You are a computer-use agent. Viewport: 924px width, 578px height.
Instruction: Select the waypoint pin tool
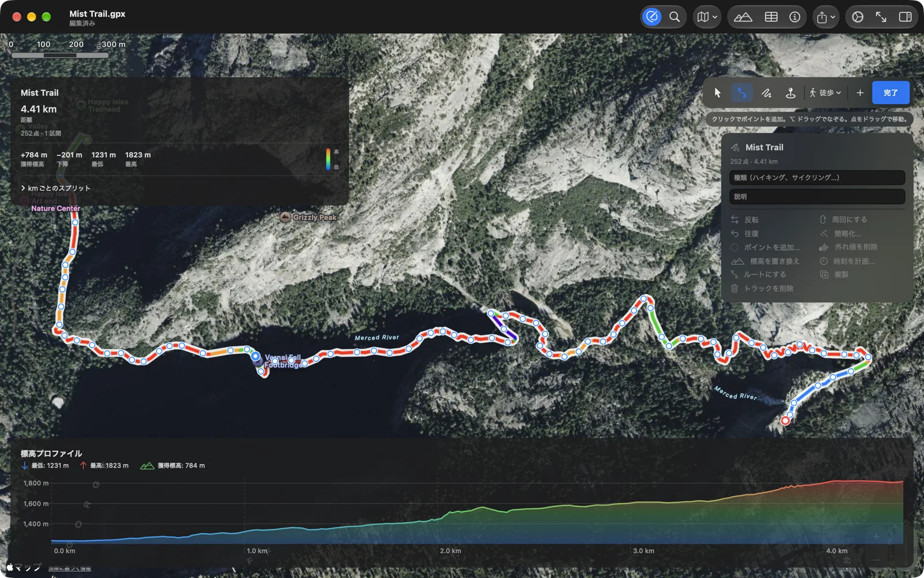[x=791, y=92]
